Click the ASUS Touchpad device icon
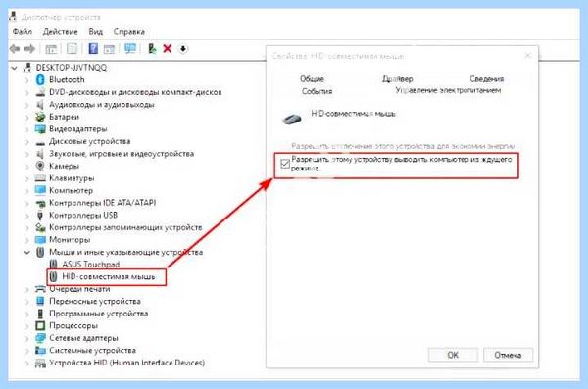 coord(53,265)
